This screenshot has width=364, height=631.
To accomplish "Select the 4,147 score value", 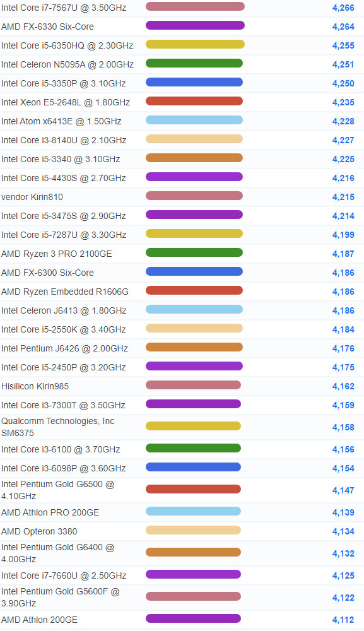I will click(343, 490).
